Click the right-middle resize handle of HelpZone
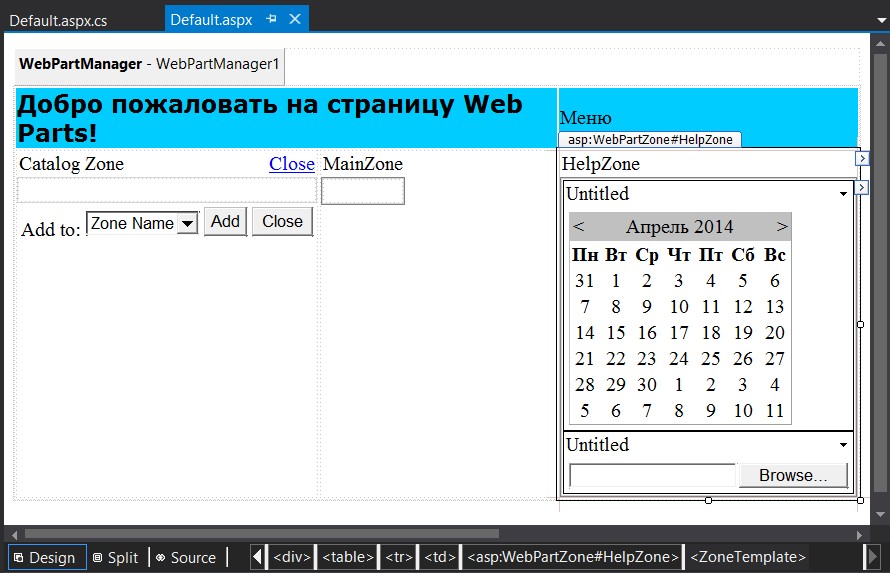Viewport: 890px width, 573px height. (860, 325)
